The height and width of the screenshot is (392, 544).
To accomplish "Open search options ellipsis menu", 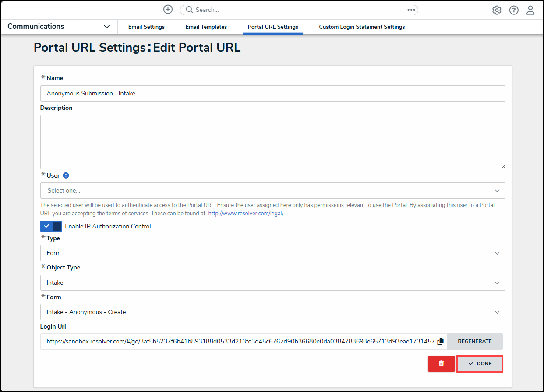I will pyautogui.click(x=411, y=10).
